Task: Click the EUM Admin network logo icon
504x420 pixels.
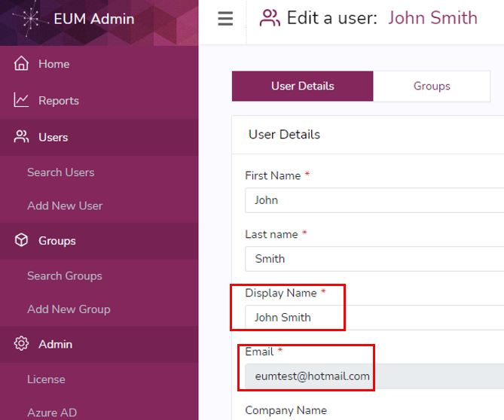Action: (30, 19)
